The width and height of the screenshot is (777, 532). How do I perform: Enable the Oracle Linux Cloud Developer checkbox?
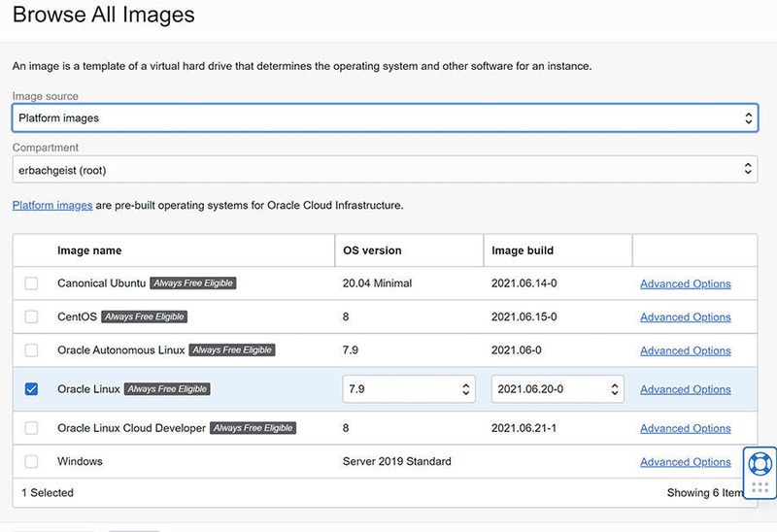[32, 428]
